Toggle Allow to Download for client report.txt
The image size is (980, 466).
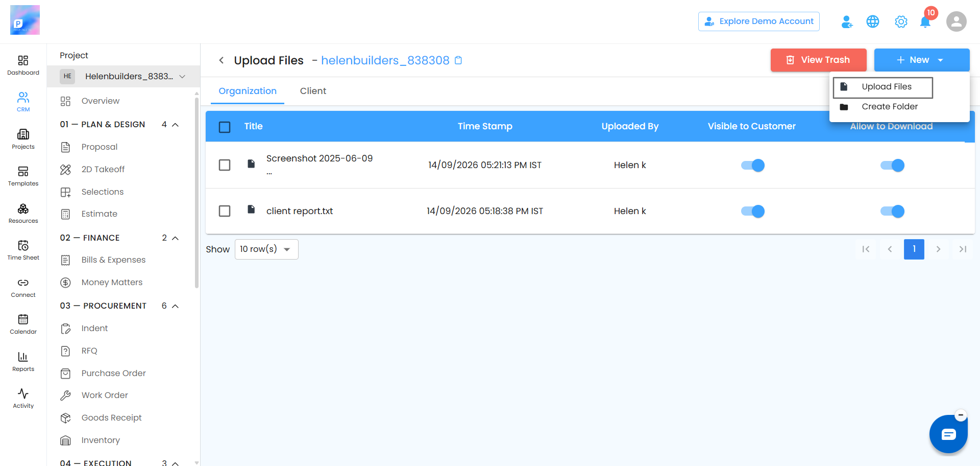[x=892, y=211]
